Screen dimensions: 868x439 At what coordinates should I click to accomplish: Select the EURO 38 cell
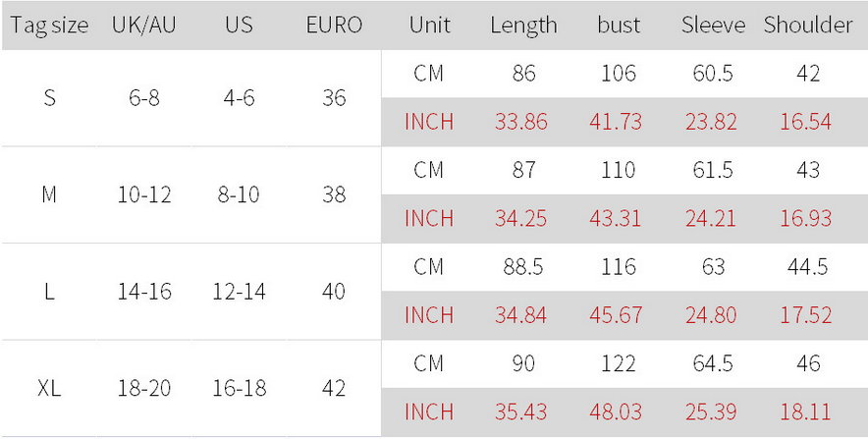(334, 194)
